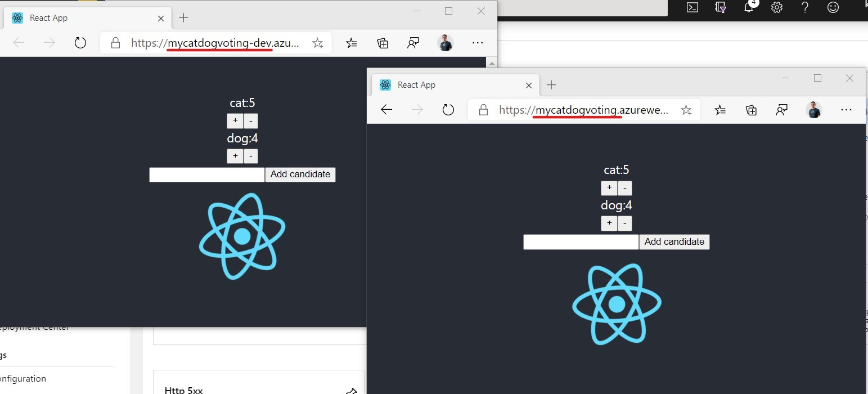Click Add candidate in production window
The height and width of the screenshot is (394, 868).
[x=674, y=242]
